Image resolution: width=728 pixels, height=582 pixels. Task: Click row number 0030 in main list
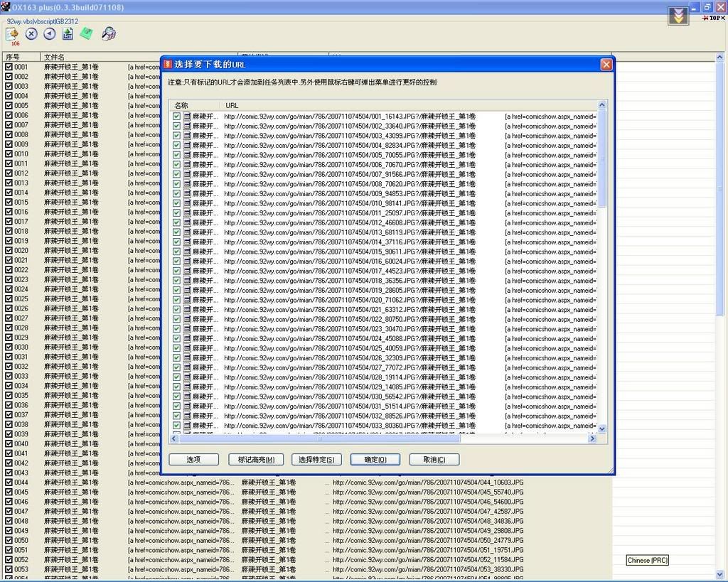[x=21, y=347]
